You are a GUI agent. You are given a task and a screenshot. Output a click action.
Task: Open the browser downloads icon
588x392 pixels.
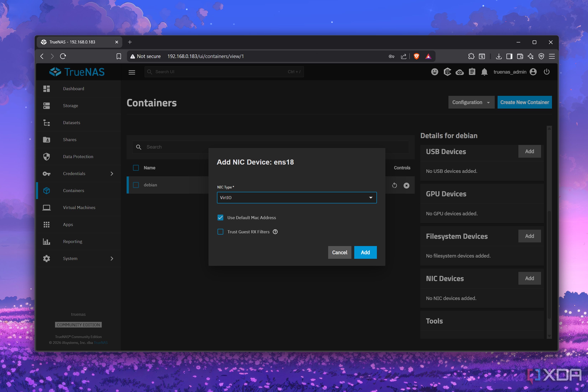(x=499, y=56)
